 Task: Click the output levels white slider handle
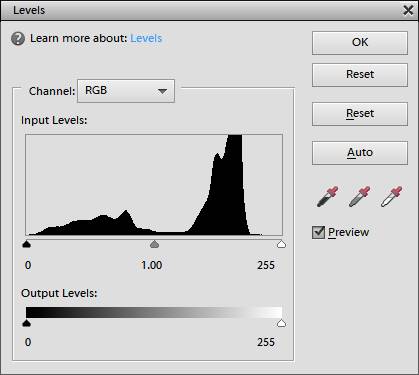coord(281,323)
